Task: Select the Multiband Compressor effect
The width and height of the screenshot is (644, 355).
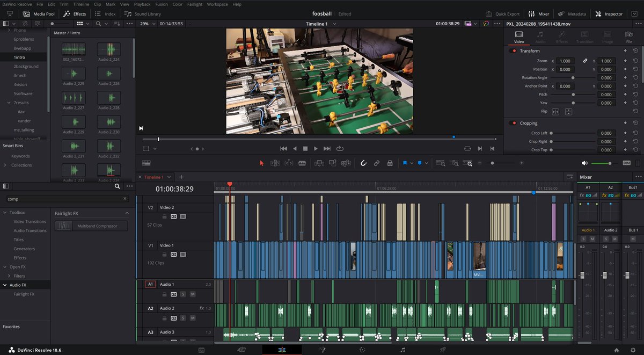Action: click(92, 226)
